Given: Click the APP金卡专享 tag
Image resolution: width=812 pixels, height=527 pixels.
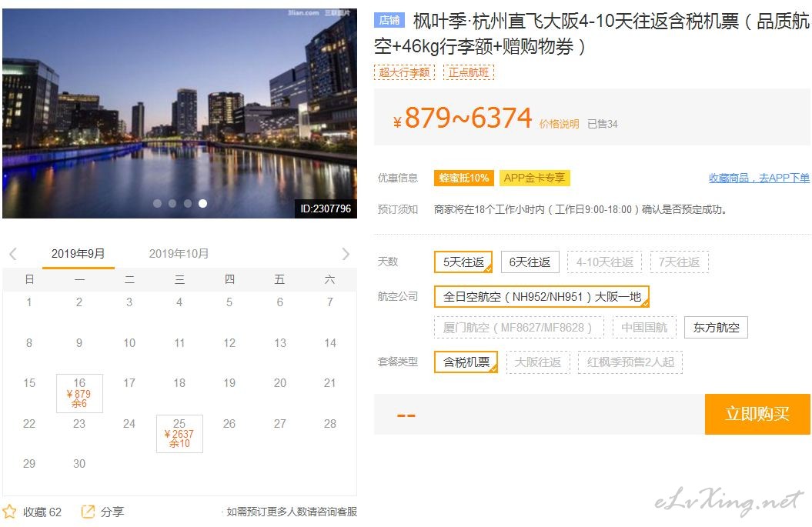Looking at the screenshot, I should [534, 178].
